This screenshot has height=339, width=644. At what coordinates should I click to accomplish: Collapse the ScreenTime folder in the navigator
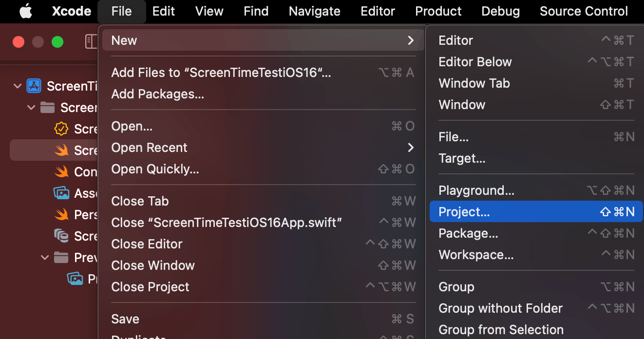tap(31, 107)
